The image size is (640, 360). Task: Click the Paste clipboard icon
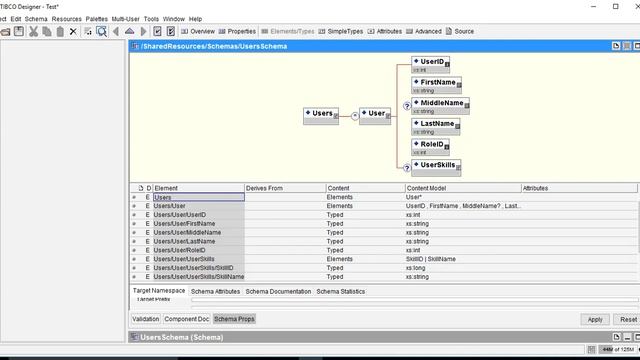60,31
